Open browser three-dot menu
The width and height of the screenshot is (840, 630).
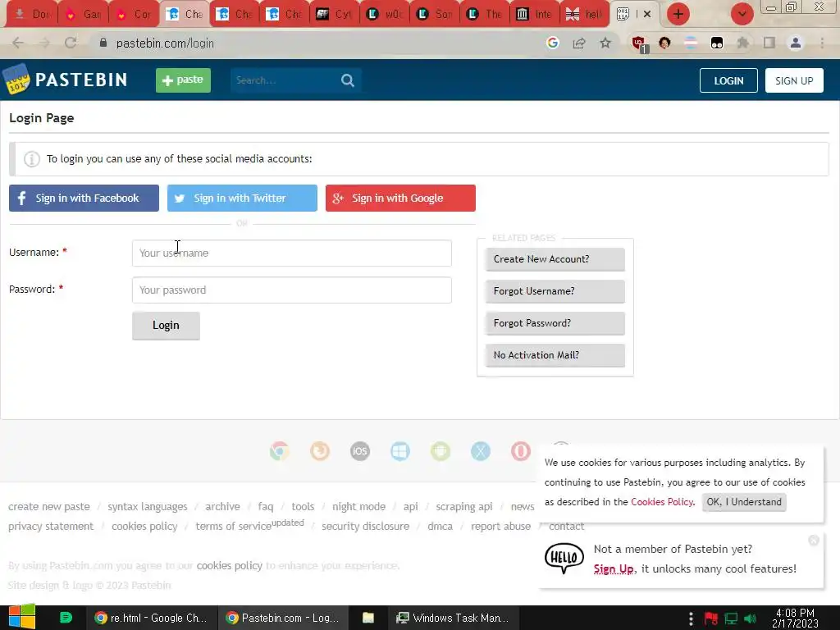tap(822, 43)
